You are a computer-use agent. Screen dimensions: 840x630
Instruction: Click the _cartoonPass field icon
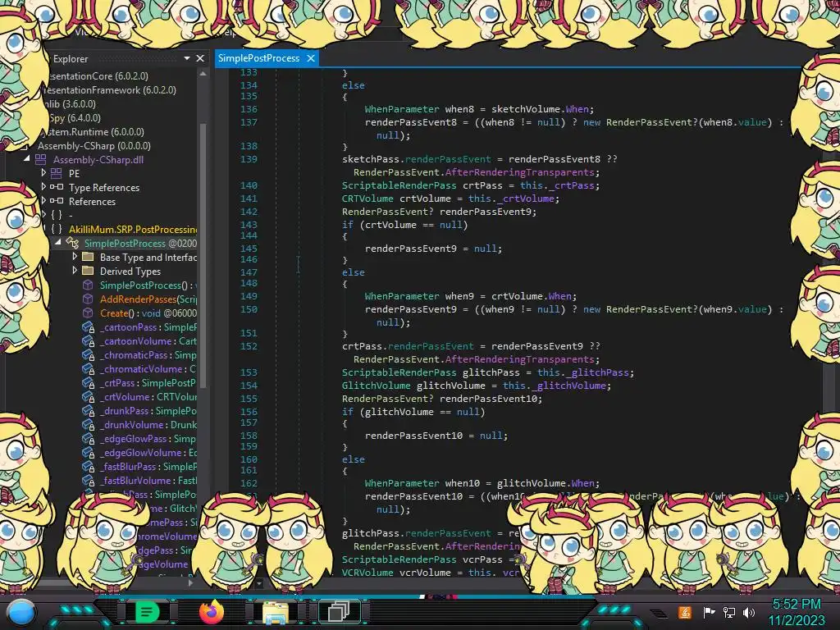(89, 327)
